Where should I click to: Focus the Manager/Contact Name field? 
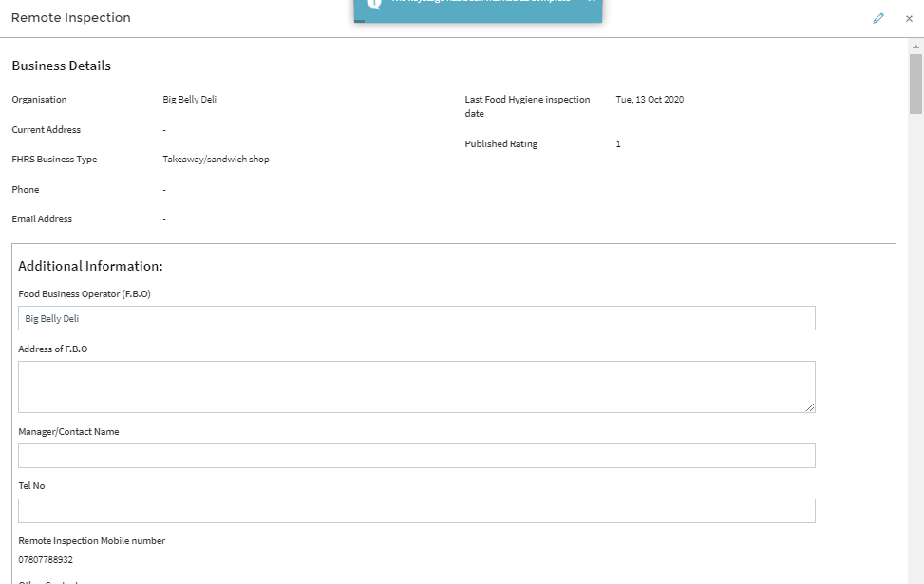click(416, 456)
